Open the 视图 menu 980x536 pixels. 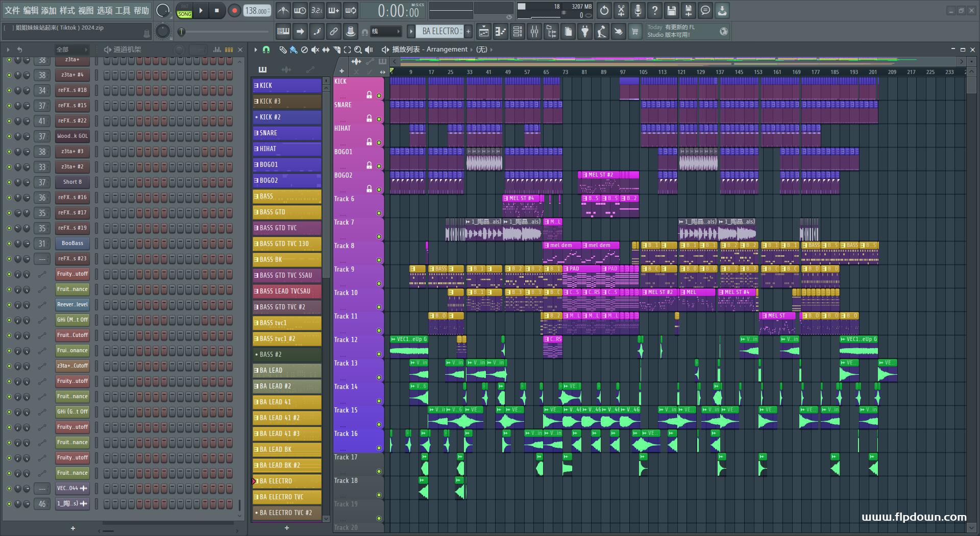pos(86,10)
